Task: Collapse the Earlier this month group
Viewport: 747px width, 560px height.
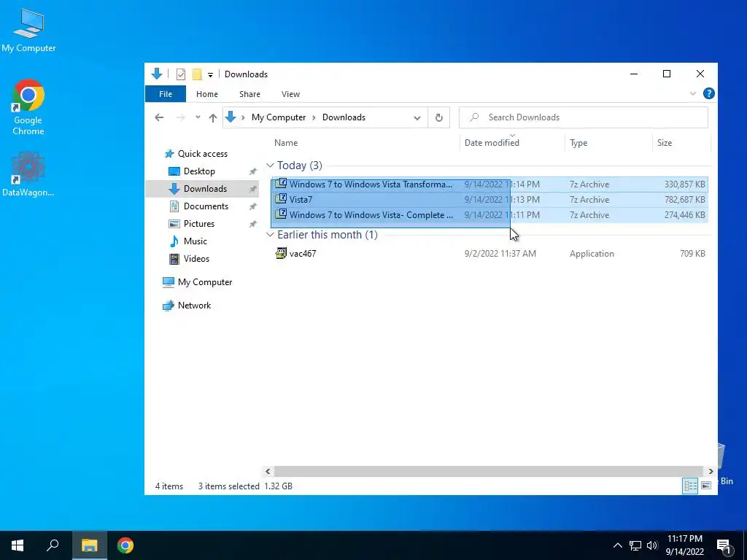Action: [270, 235]
